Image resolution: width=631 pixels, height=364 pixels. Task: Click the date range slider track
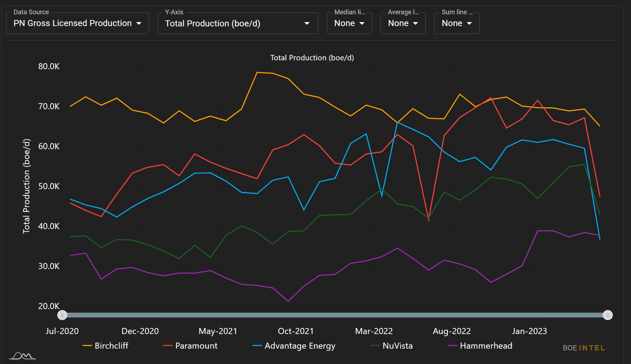click(x=335, y=315)
